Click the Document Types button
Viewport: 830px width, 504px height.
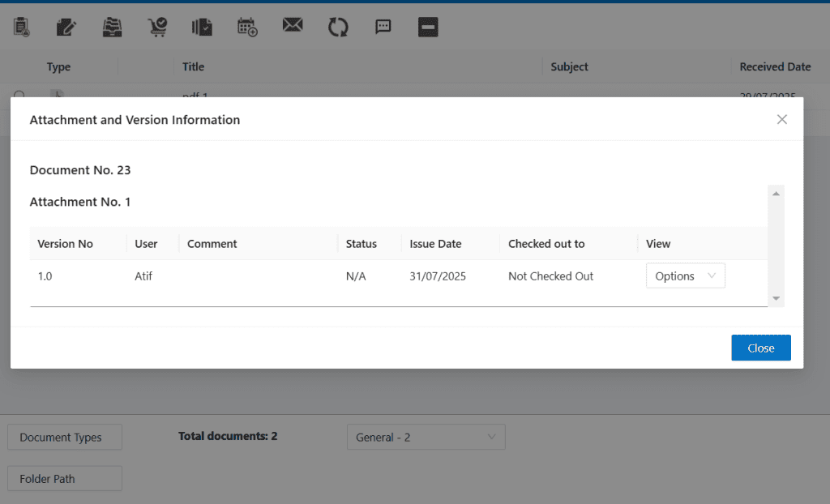65,438
